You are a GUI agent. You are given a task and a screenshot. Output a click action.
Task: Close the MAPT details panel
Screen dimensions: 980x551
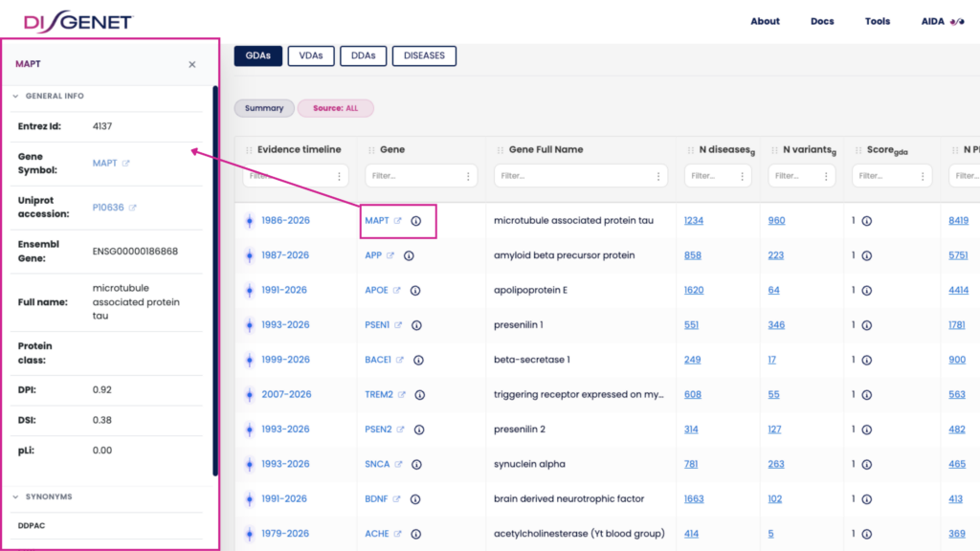(192, 65)
